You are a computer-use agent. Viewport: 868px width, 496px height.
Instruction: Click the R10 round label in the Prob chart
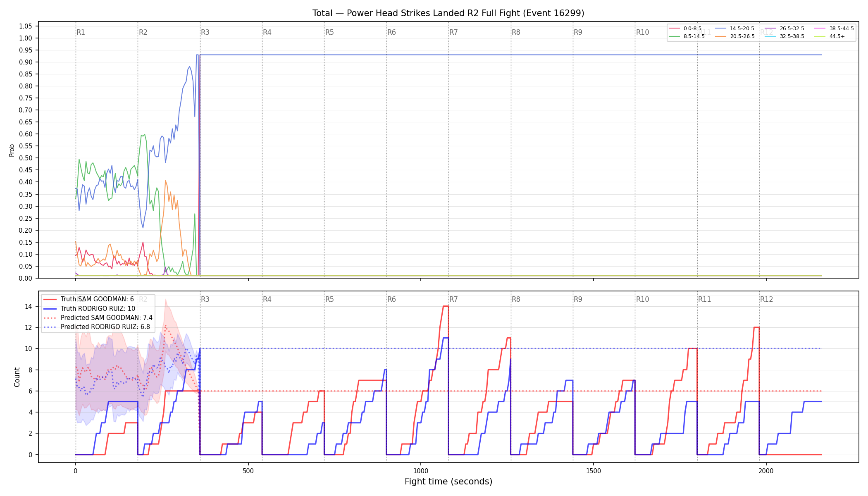click(x=642, y=32)
